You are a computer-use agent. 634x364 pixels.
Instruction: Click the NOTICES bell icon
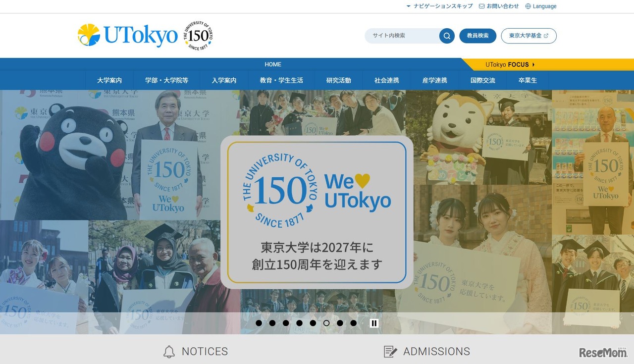click(169, 352)
